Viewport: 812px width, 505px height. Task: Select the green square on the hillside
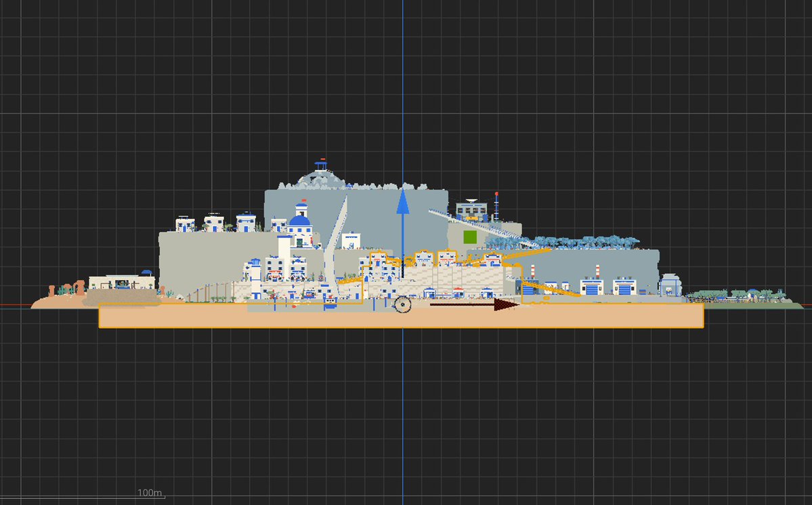(x=470, y=237)
